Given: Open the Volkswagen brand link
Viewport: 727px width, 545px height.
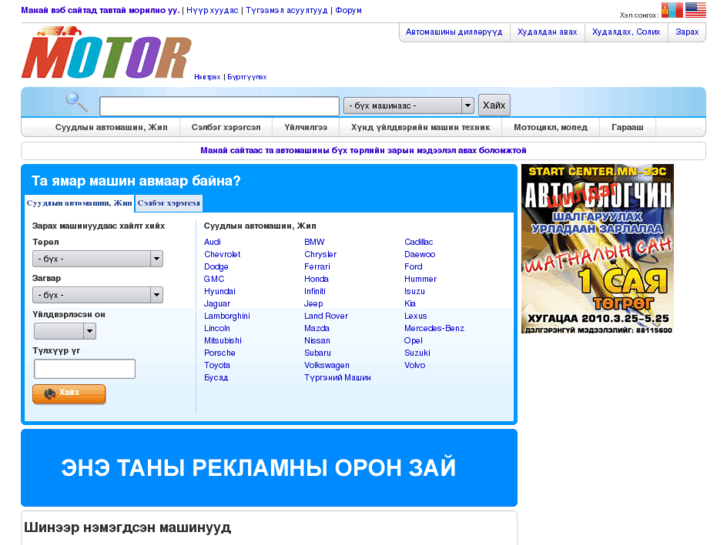Looking at the screenshot, I should coord(327,365).
